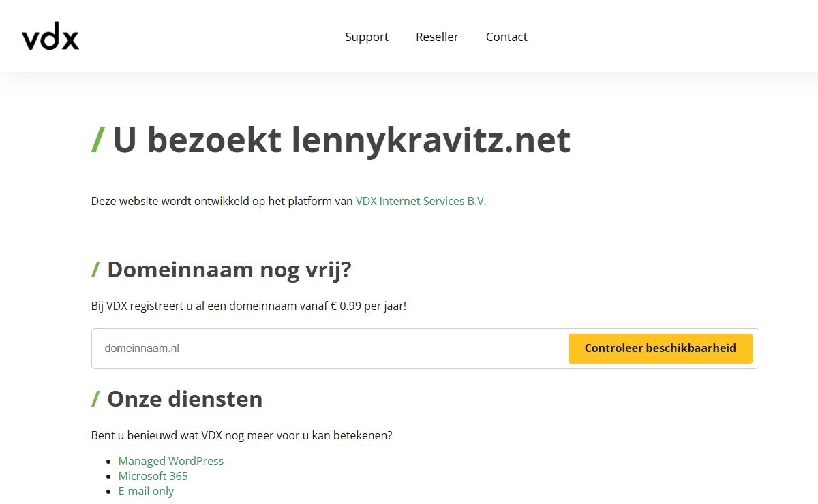Click the 'Domeinnaam nog vrij?' heading
818x504 pixels.
tap(222, 270)
